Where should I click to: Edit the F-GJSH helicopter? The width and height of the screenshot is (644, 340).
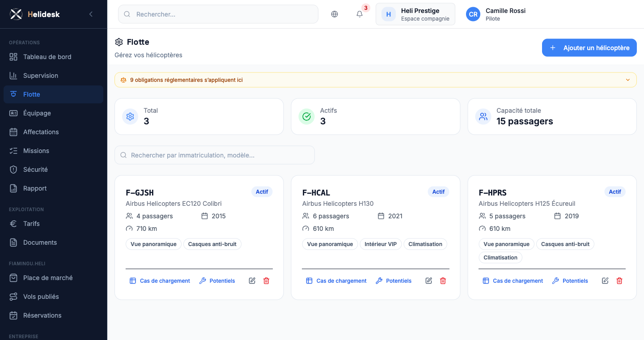pyautogui.click(x=252, y=281)
